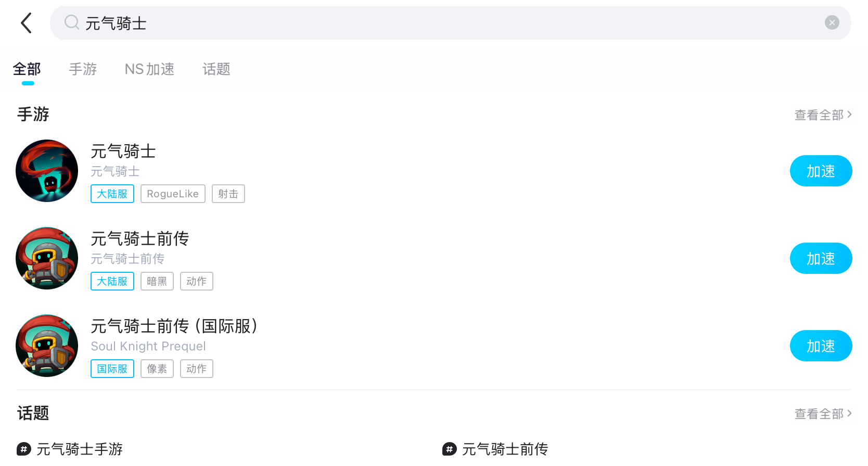868x466 pixels.
Task: Open the 元气骑士前传 topic link
Action: (x=505, y=449)
